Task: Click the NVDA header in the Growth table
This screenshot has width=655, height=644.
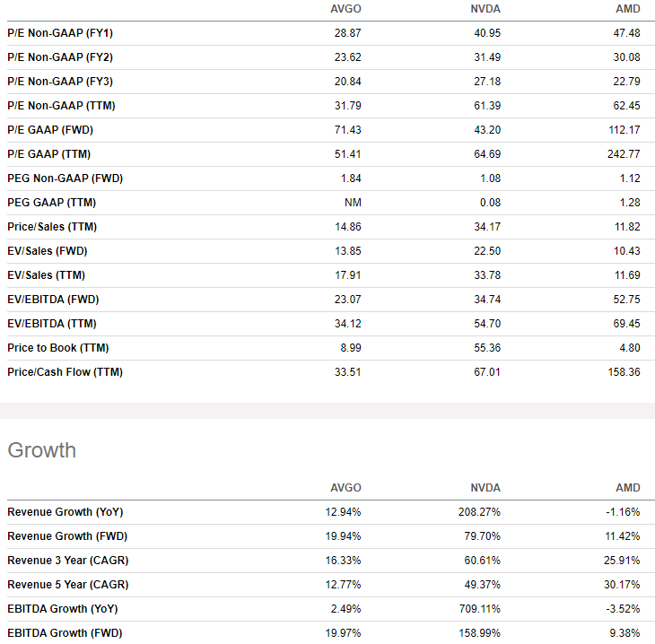Action: pyautogui.click(x=485, y=488)
